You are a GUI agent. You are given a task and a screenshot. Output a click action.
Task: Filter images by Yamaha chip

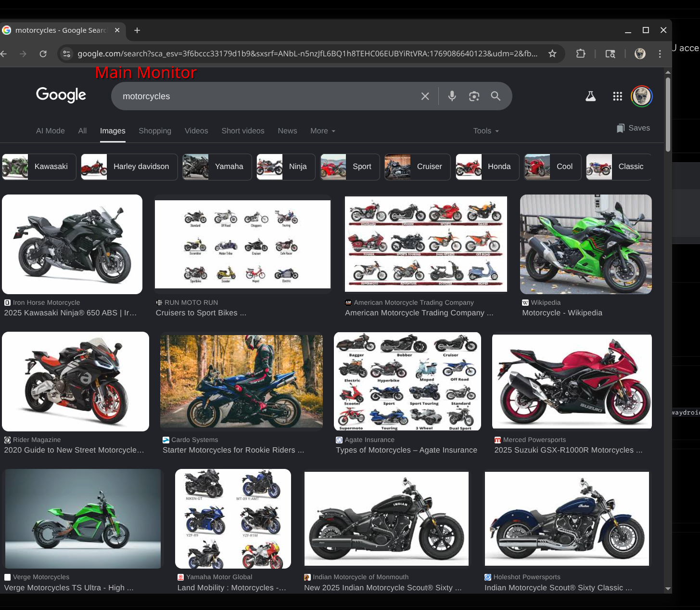[x=217, y=167]
